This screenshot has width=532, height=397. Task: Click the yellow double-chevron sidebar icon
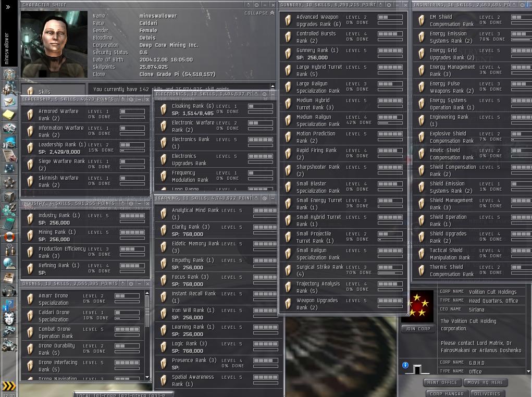(x=9, y=386)
